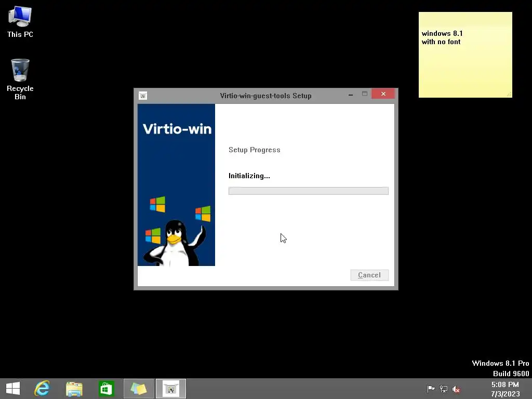Switch to the Virtio-win installer taskbar button

[x=171, y=389]
